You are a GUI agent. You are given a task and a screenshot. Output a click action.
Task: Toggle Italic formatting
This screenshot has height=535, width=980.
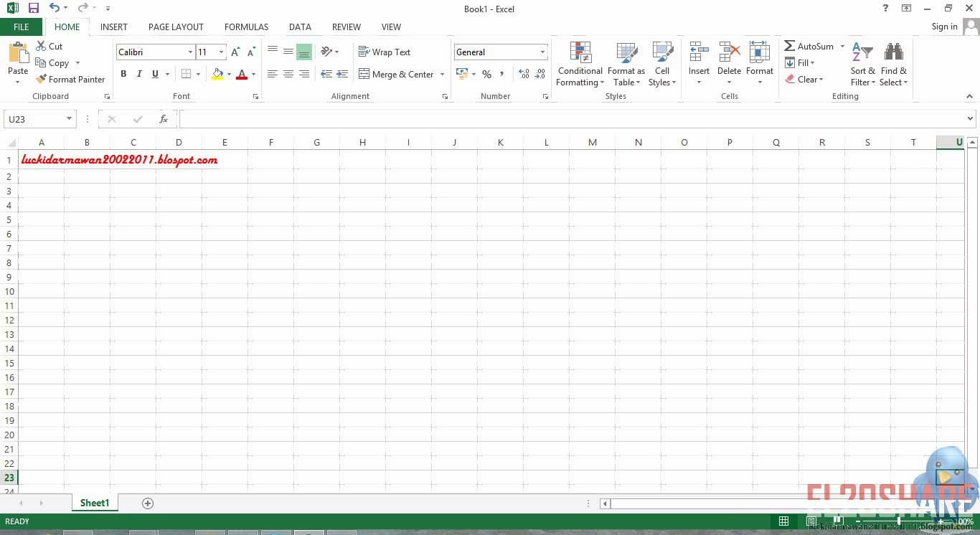coord(139,74)
